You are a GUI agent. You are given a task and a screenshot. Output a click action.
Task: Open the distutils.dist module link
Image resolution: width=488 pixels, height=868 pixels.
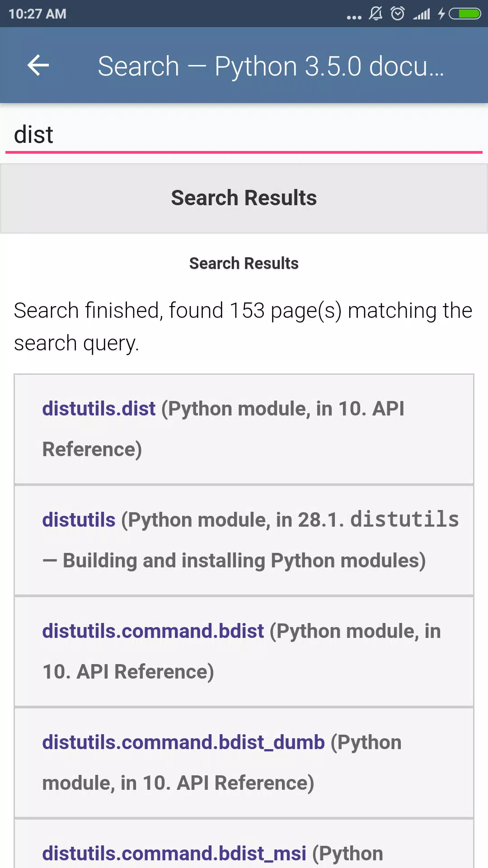click(99, 409)
